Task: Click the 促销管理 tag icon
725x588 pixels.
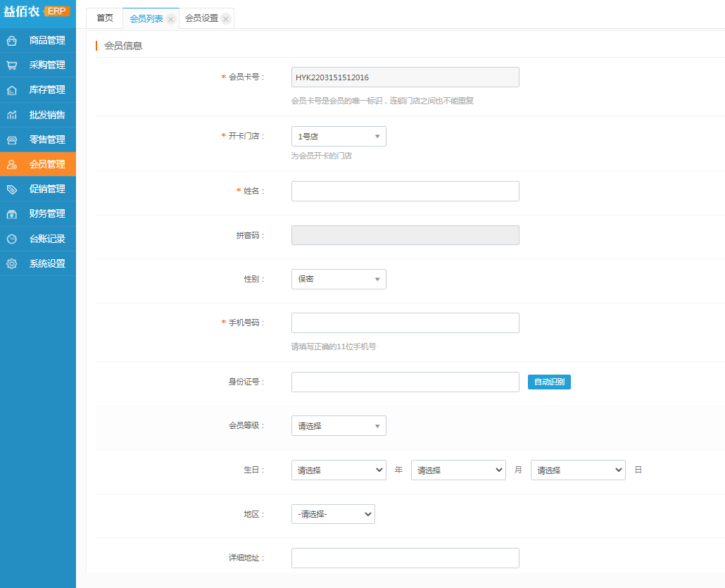Action: tap(12, 189)
